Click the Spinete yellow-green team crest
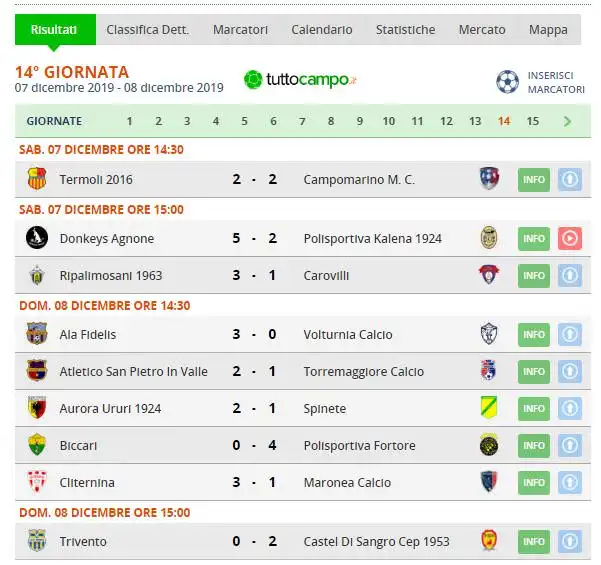The width and height of the screenshot is (601, 565). [x=489, y=407]
